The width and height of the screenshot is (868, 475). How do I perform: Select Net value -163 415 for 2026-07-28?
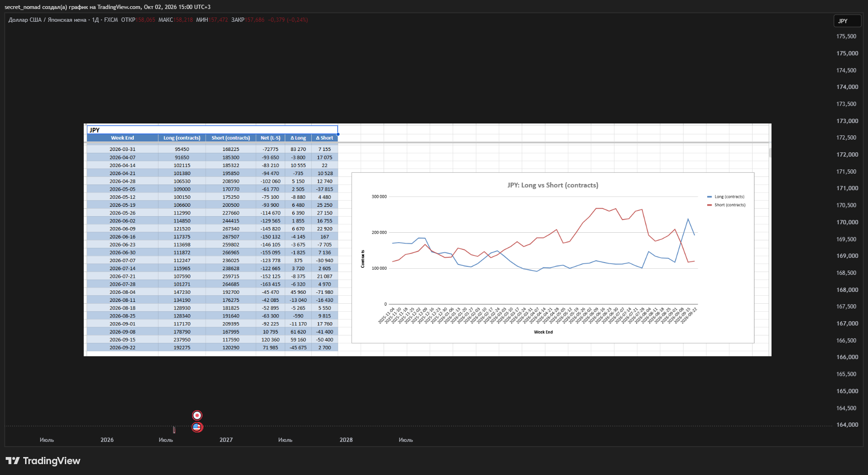[x=271, y=284]
